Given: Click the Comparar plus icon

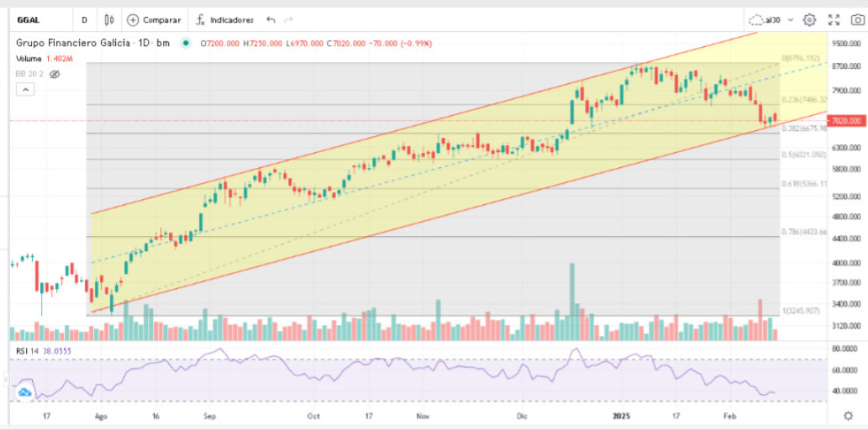Looking at the screenshot, I should [133, 19].
